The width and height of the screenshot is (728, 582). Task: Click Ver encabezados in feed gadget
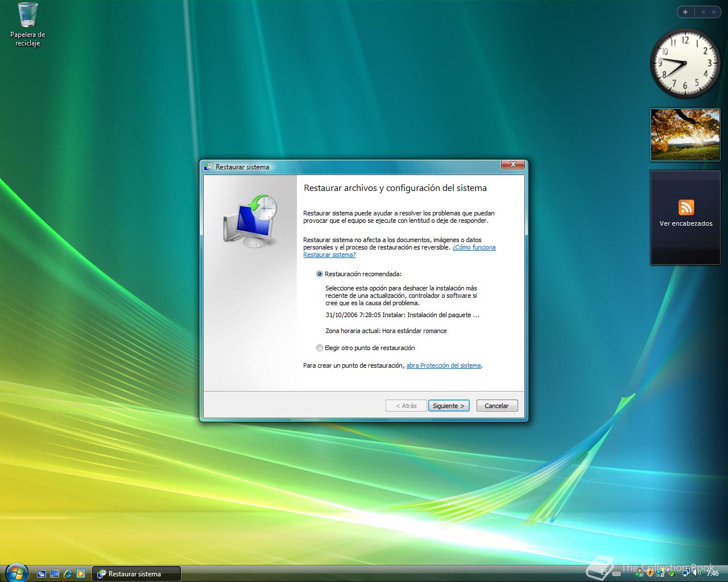coord(686,223)
